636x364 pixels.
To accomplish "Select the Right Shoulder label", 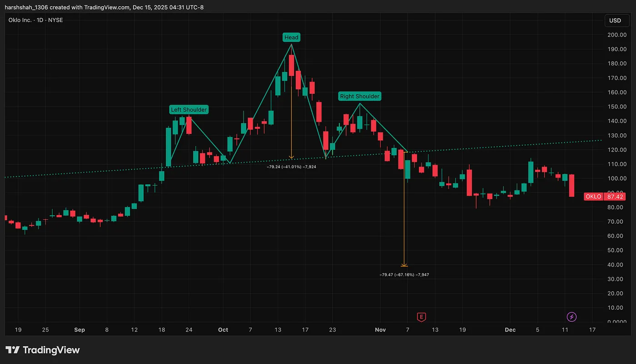I will coord(359,96).
